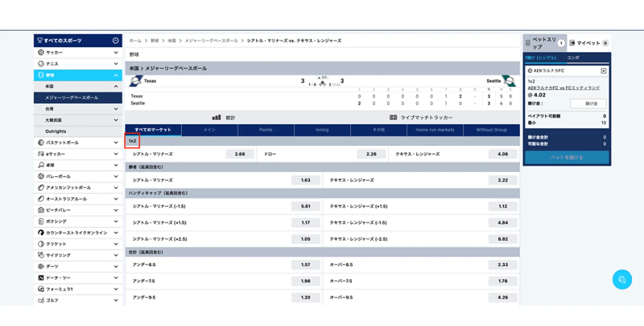Image resolution: width=644 pixels, height=326 pixels.
Task: Pick Texas Rangers winner odds 2.22
Action: click(503, 180)
